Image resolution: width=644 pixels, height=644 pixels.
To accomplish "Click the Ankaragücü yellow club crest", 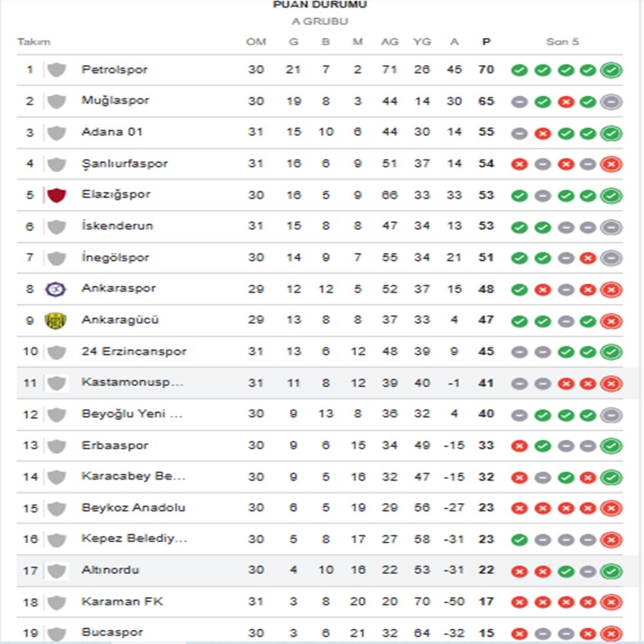I will pos(56,321).
